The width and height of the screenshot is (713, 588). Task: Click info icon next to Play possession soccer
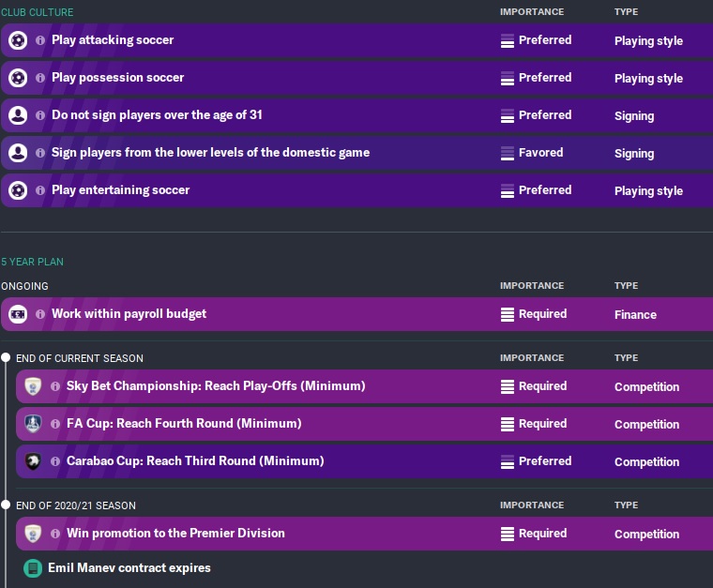coord(40,78)
